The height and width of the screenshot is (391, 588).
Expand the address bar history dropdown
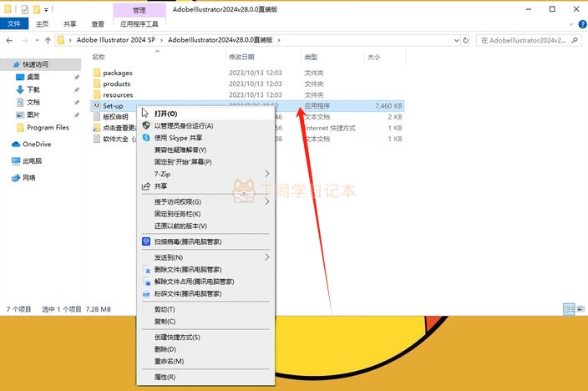click(456, 40)
